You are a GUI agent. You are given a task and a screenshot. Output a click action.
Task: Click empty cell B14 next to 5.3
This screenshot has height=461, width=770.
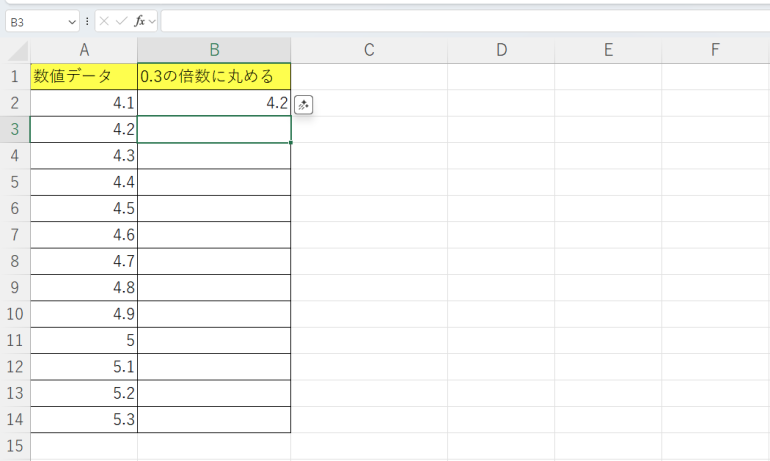tap(214, 420)
